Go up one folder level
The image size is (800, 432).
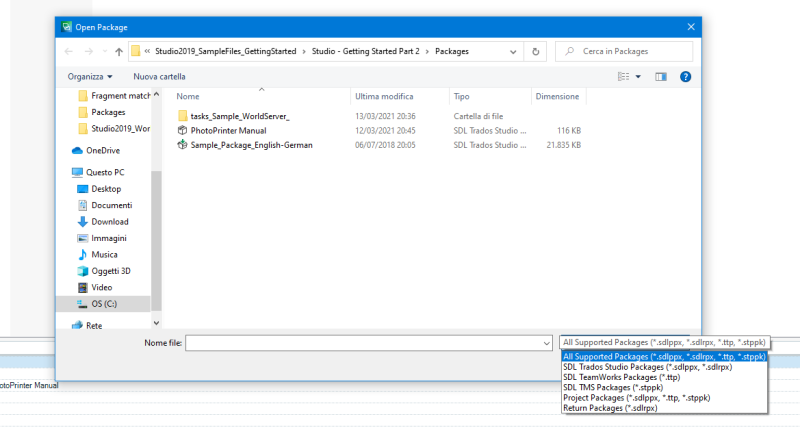[x=119, y=52]
